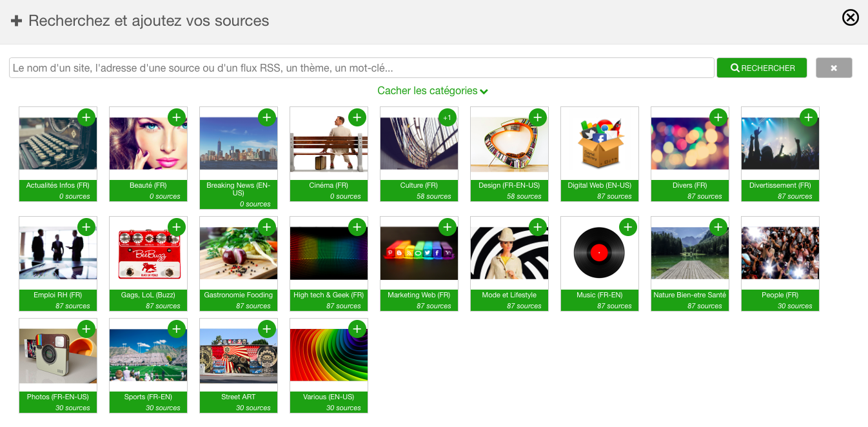This screenshot has height=427, width=868.
Task: Click the plus icon on Gastronomie Fooding
Action: [x=267, y=227]
